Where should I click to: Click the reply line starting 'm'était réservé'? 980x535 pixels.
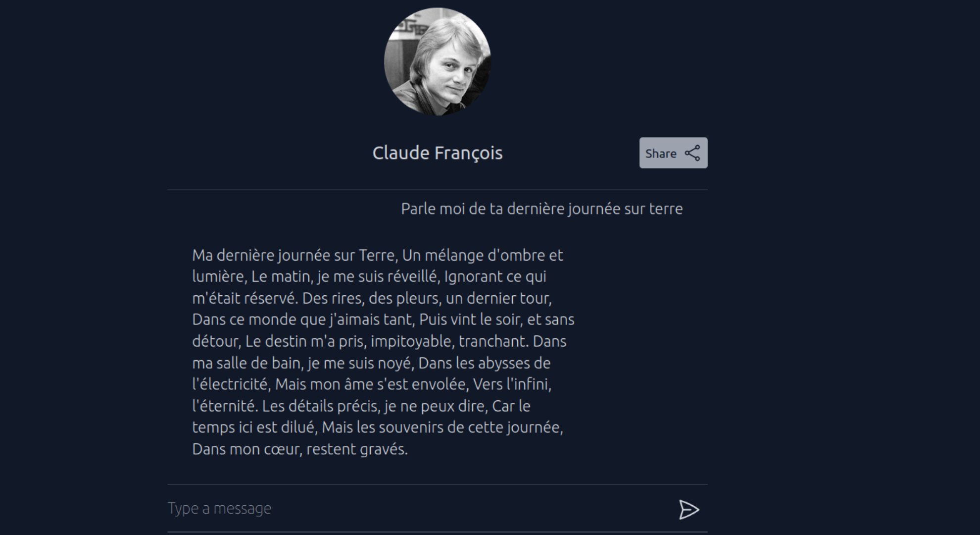coord(372,298)
